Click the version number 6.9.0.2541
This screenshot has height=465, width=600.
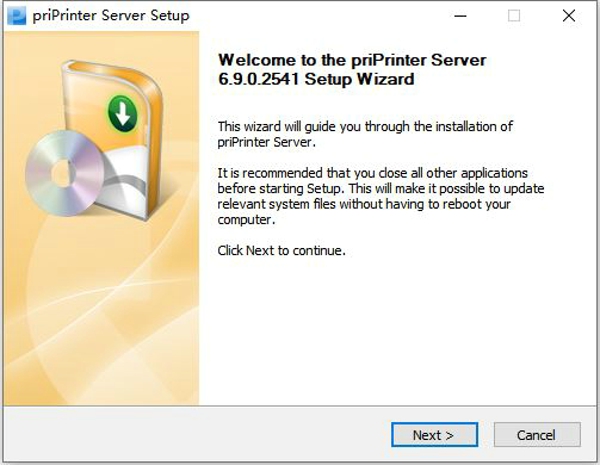266,78
